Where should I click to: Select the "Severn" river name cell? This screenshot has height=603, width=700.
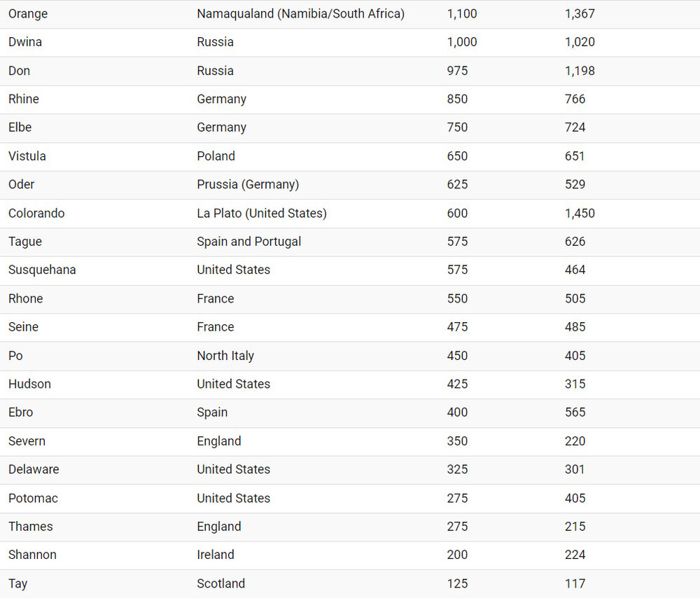(x=27, y=441)
